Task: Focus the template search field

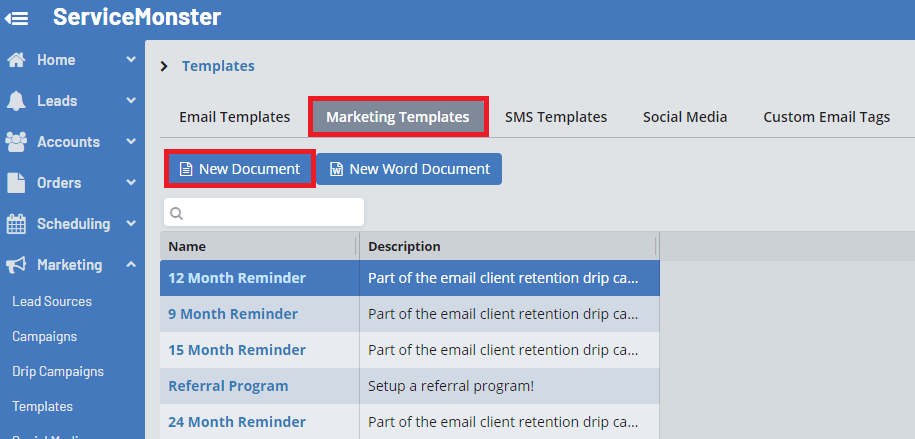Action: (x=272, y=213)
